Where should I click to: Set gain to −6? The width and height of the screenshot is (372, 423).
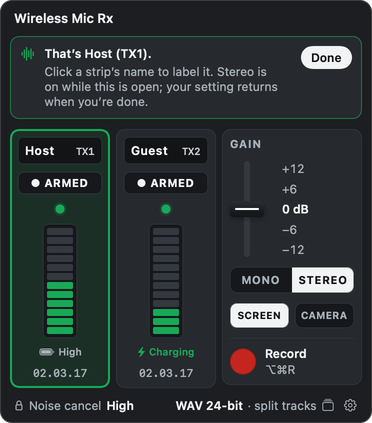[x=289, y=230]
